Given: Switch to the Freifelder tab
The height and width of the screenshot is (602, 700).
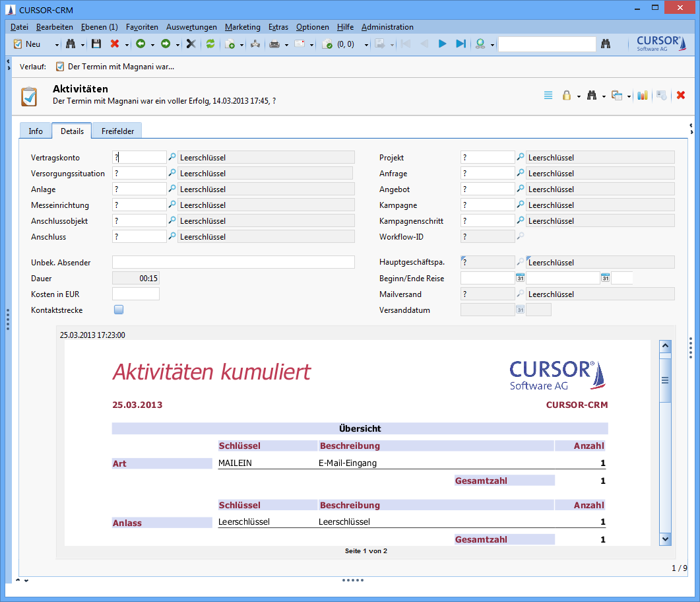Looking at the screenshot, I should click(117, 131).
